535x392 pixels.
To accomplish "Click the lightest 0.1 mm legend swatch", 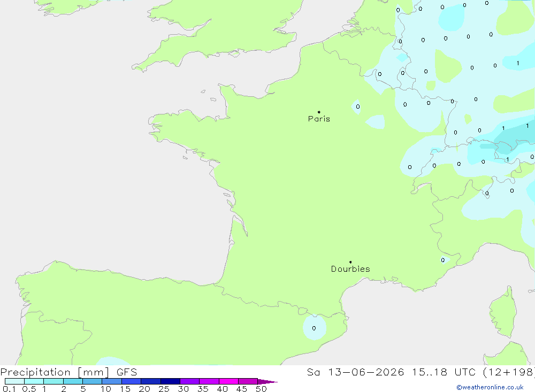I will coord(14,381).
